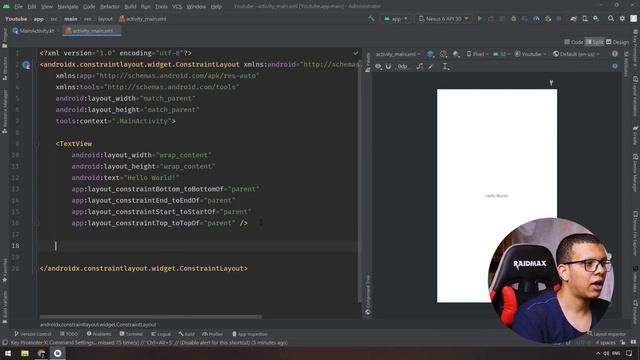
Task: Open the Problems tool window
Action: (99, 334)
